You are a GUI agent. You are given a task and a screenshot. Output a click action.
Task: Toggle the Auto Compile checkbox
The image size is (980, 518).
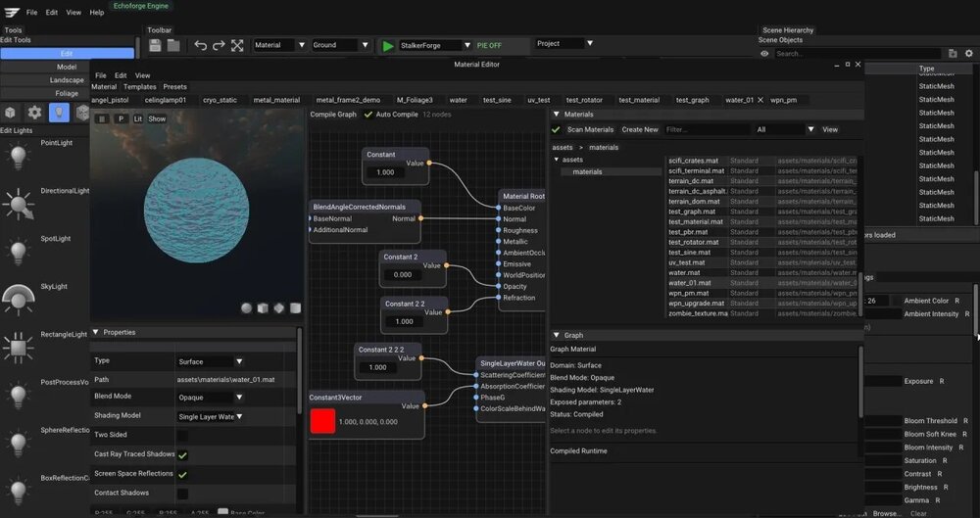click(368, 115)
